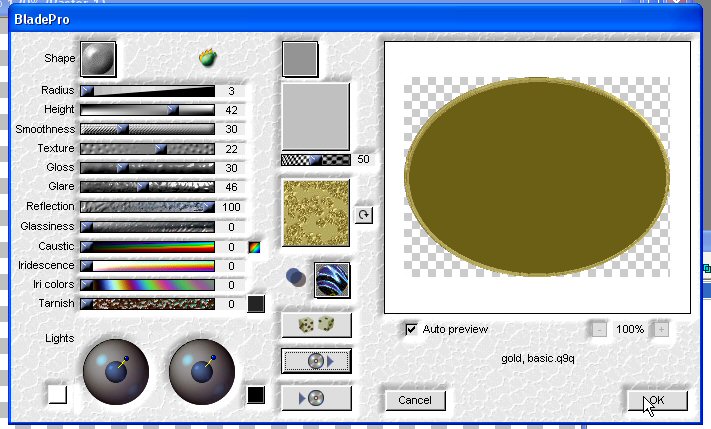
Task: Open the blue swirl sphere preset
Action: click(x=332, y=280)
